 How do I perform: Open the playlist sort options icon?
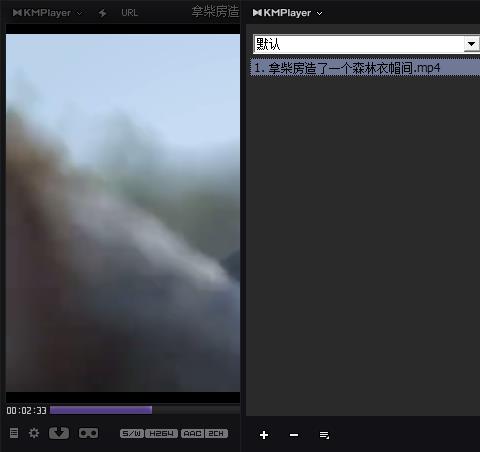tap(324, 435)
